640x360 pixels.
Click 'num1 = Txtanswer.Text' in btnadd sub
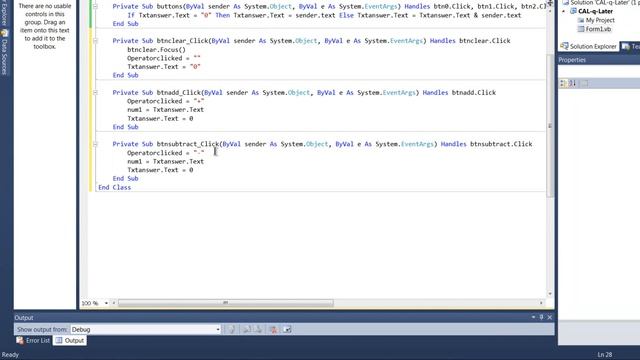165,110
